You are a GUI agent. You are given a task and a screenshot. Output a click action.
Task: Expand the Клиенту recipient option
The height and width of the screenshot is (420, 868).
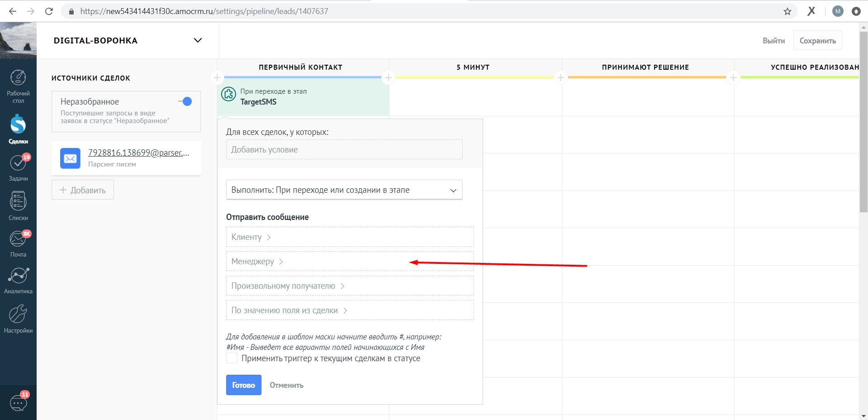click(x=350, y=237)
